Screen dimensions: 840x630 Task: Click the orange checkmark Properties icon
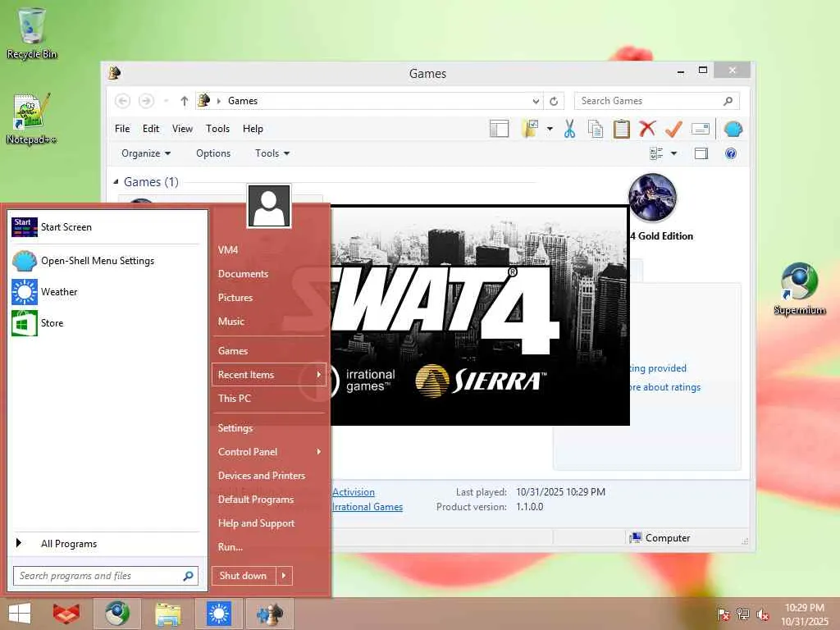tap(673, 129)
